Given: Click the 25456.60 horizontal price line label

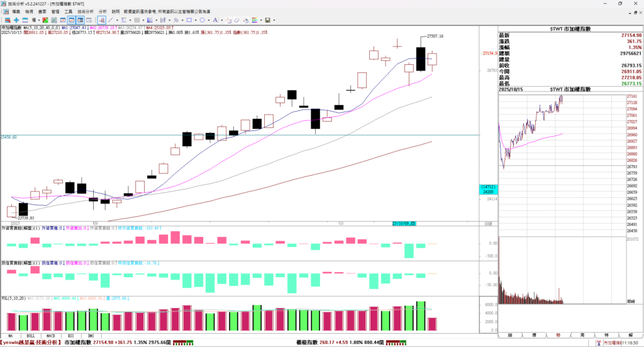Looking at the screenshot, I should coord(9,137).
